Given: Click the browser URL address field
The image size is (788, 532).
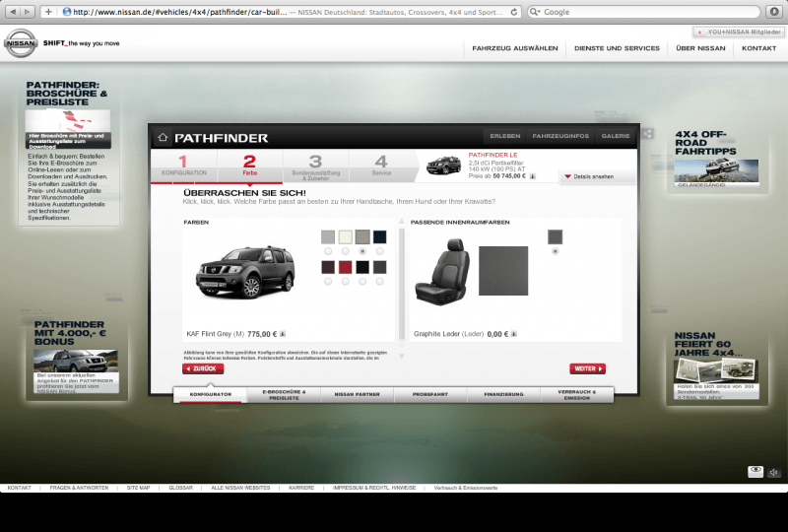Looking at the screenshot, I should tap(289, 12).
